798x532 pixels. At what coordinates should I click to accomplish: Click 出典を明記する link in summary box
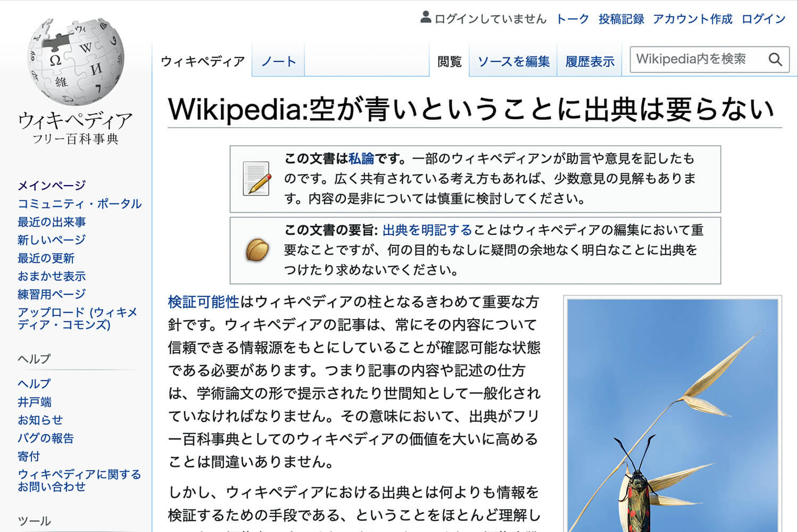click(427, 230)
